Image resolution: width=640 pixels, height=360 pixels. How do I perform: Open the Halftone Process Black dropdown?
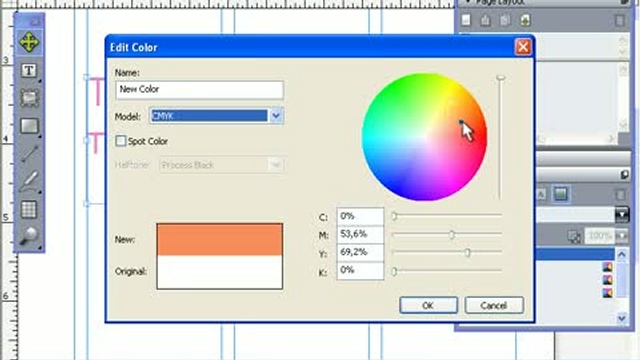coord(276,165)
